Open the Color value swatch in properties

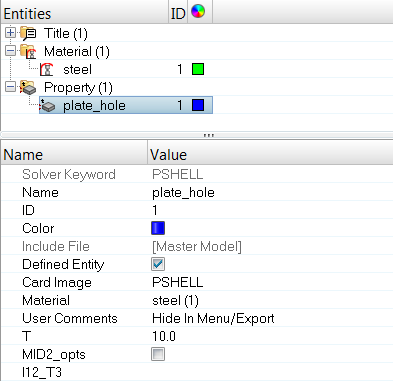click(x=158, y=228)
